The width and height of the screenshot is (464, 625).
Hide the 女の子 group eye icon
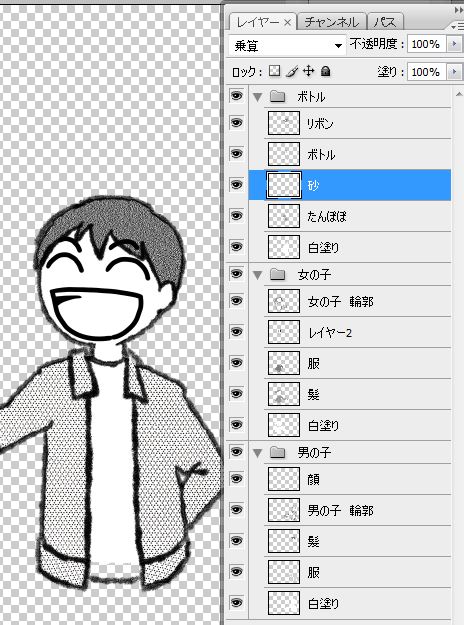[x=236, y=274]
